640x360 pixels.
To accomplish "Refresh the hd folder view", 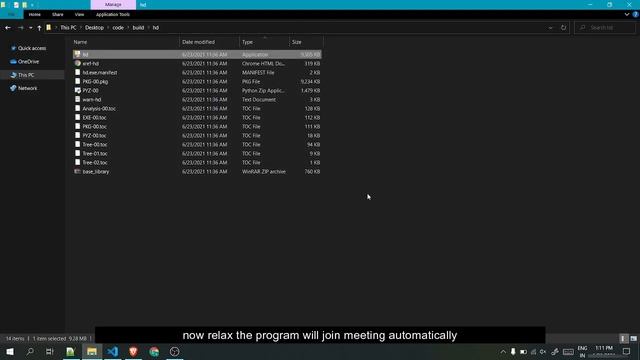I will (x=563, y=28).
